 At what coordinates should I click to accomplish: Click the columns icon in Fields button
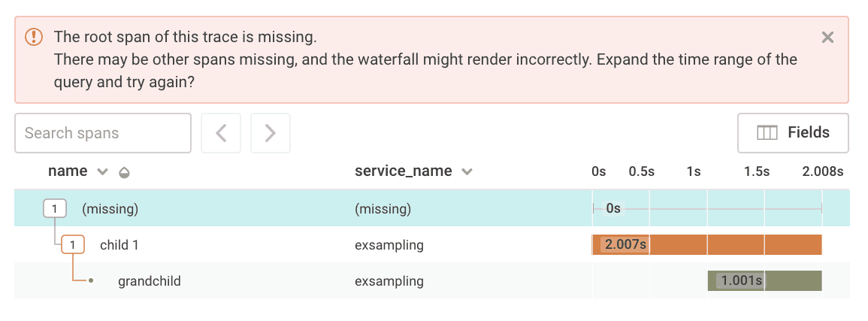(x=767, y=133)
